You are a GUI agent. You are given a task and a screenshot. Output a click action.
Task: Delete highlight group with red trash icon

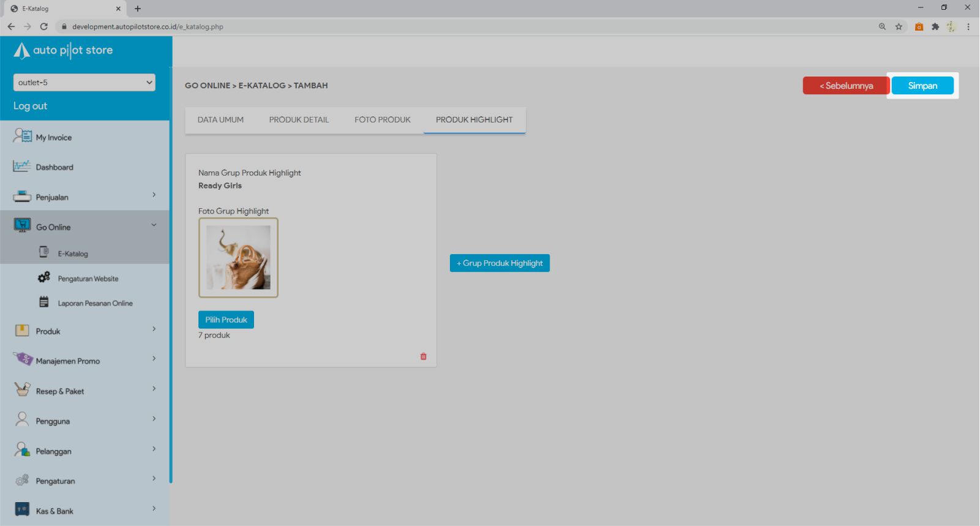pos(423,356)
